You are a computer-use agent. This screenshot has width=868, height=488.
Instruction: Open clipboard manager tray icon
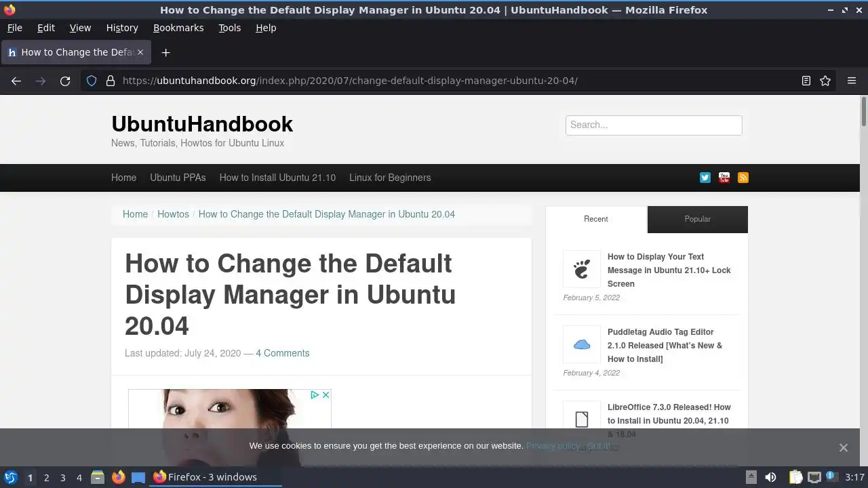point(795,477)
